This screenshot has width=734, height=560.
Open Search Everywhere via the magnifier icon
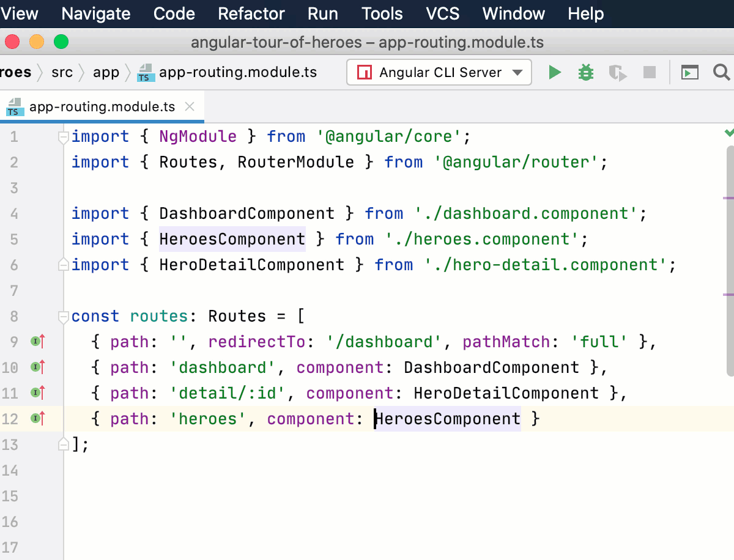[721, 72]
